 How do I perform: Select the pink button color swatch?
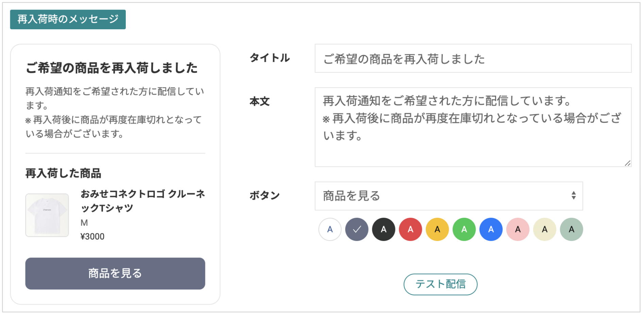pyautogui.click(x=518, y=229)
